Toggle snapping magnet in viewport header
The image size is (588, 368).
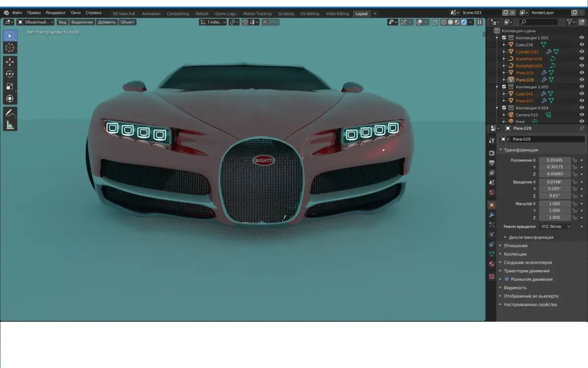[x=245, y=22]
